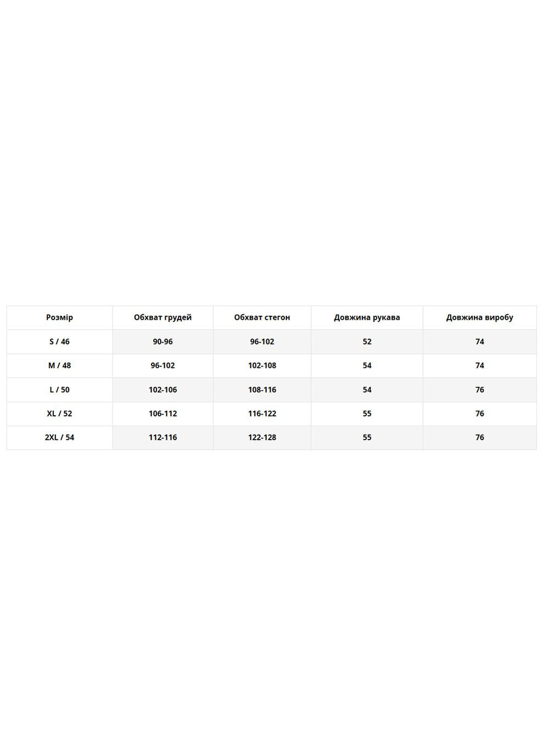The height and width of the screenshot is (756, 543).
Task: Click the "XL / 52" size cell
Action: click(x=59, y=414)
